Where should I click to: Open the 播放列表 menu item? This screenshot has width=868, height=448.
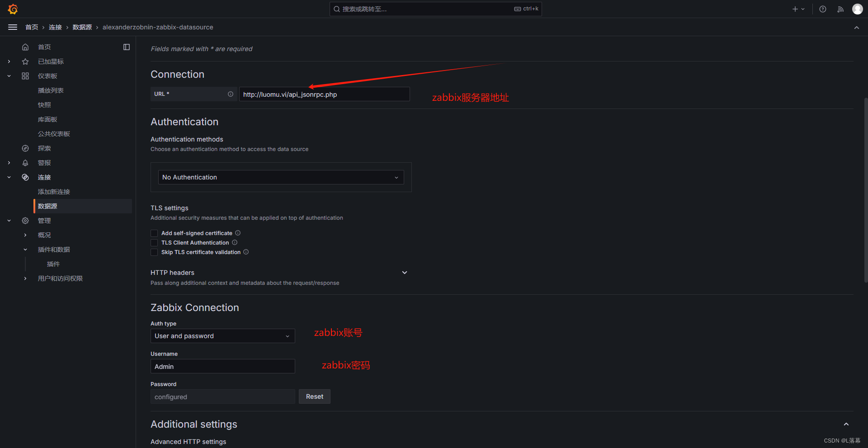coord(51,90)
